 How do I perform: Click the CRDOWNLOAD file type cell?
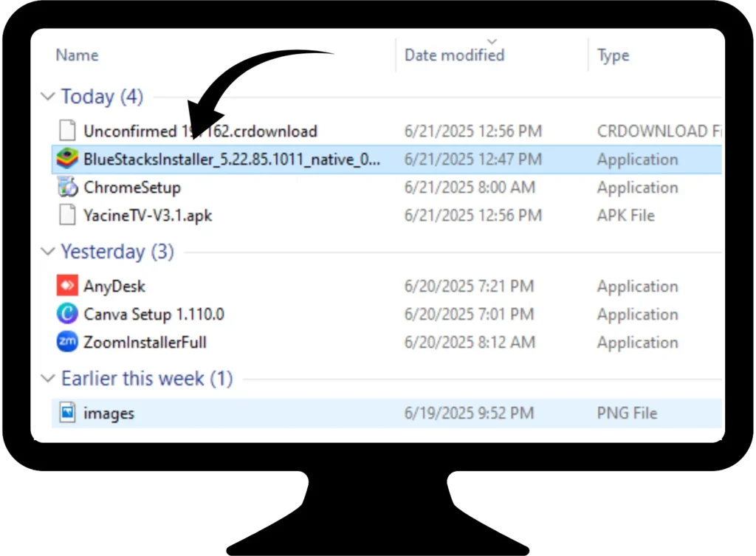coord(659,131)
